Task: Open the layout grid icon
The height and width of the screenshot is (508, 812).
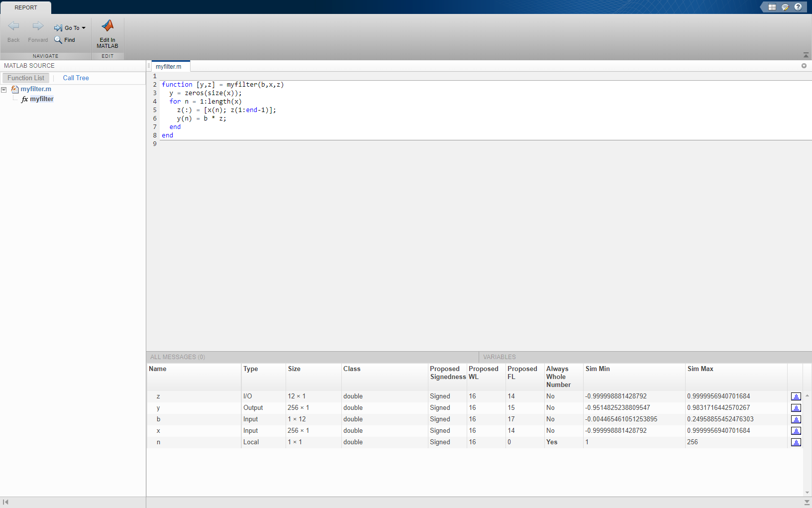Action: [x=772, y=7]
